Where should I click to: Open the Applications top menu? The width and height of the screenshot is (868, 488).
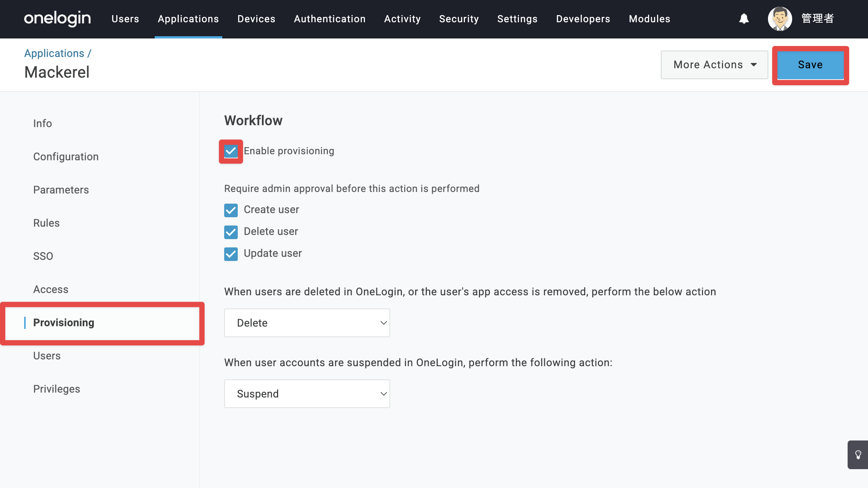point(188,19)
